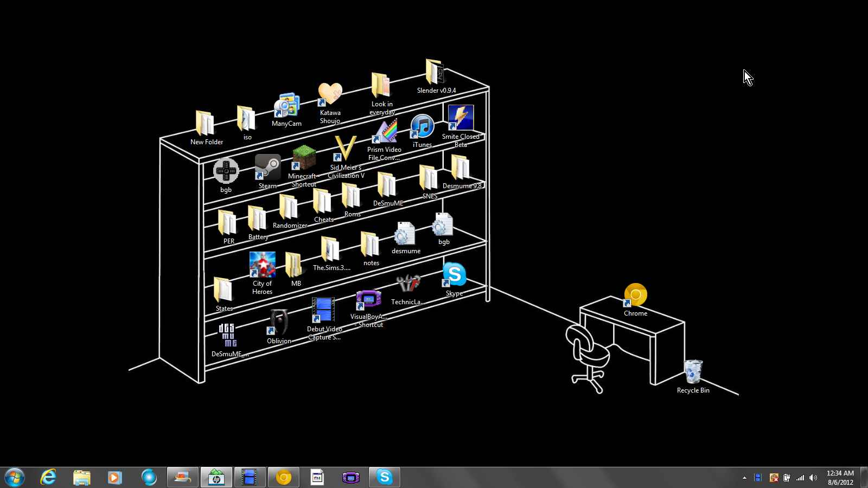Click the Chrome icon on the desk
Image resolution: width=868 pixels, height=488 pixels.
pos(635,296)
